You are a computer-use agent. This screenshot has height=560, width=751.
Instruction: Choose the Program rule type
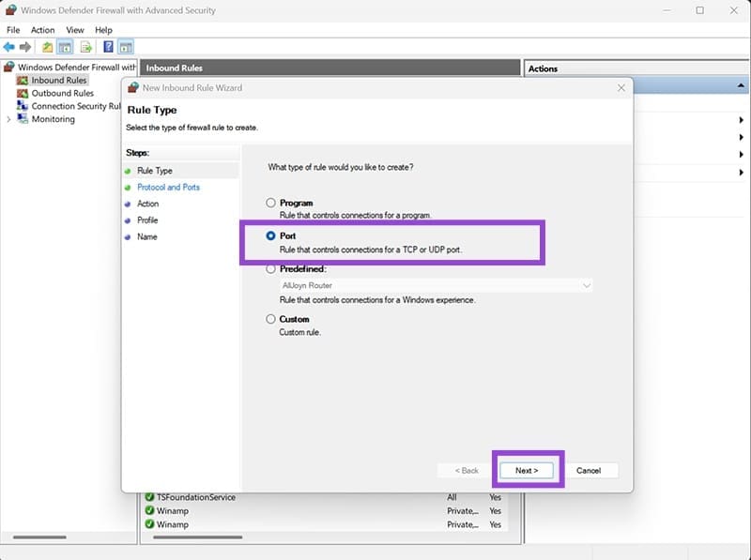point(270,201)
